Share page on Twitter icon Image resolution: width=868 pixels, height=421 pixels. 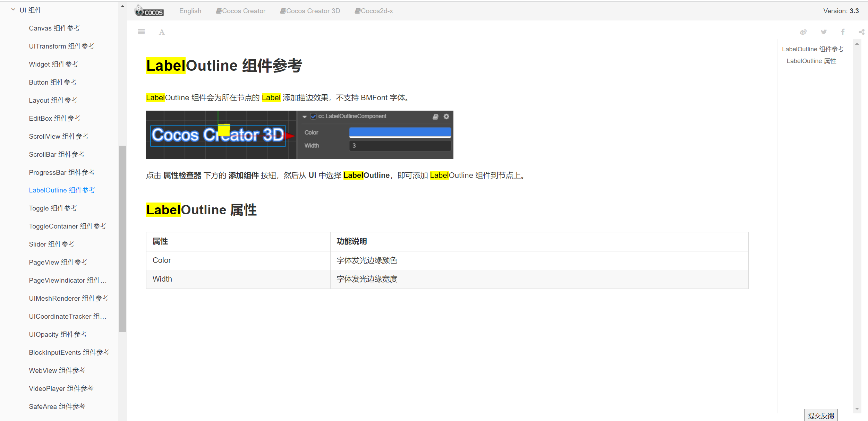coord(824,32)
